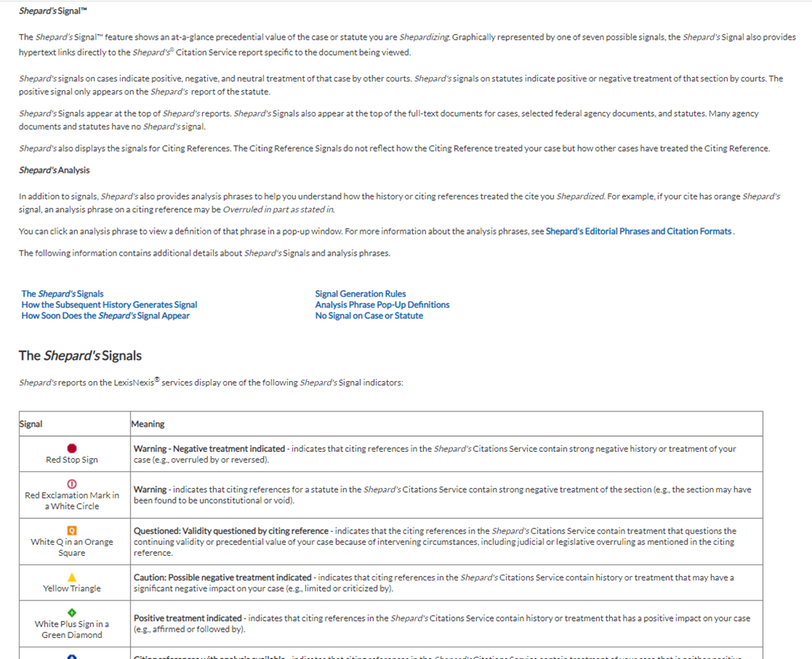Go to Signal Generation Rules link
812x659 pixels.
click(360, 294)
